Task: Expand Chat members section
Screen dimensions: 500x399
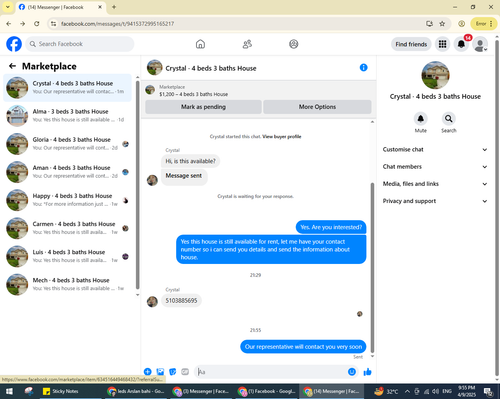Action: pyautogui.click(x=435, y=167)
